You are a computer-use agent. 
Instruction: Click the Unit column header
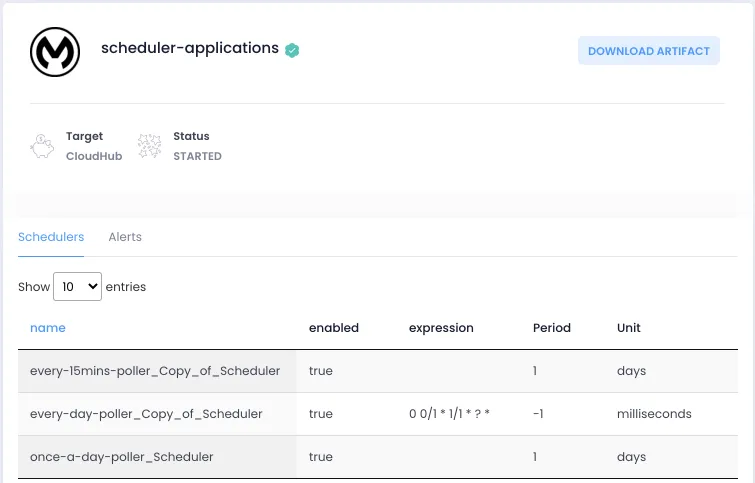pyautogui.click(x=629, y=328)
